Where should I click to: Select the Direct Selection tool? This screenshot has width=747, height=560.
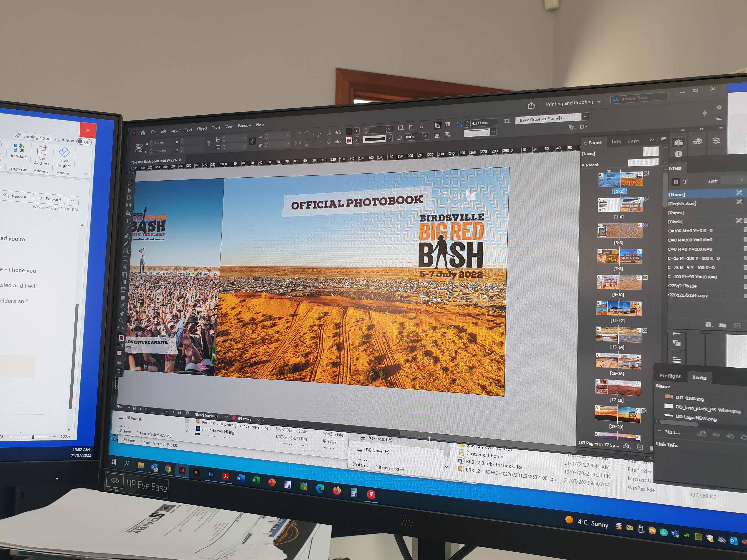pos(129,190)
